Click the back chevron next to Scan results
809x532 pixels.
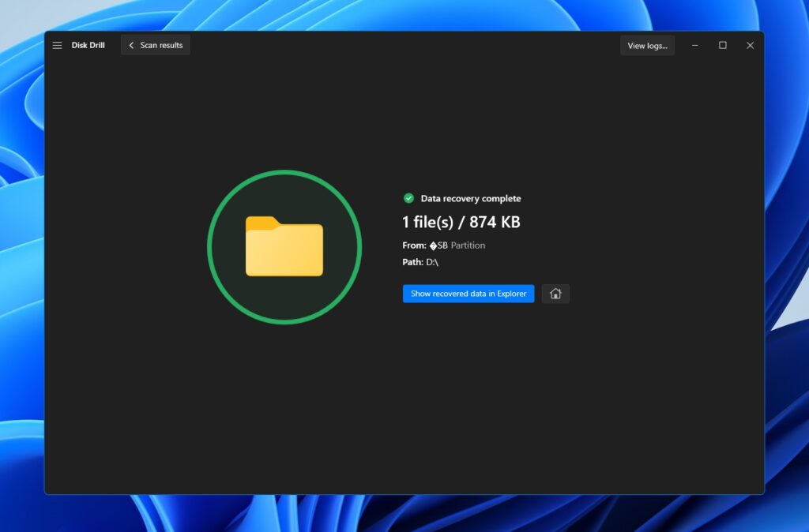pyautogui.click(x=131, y=45)
